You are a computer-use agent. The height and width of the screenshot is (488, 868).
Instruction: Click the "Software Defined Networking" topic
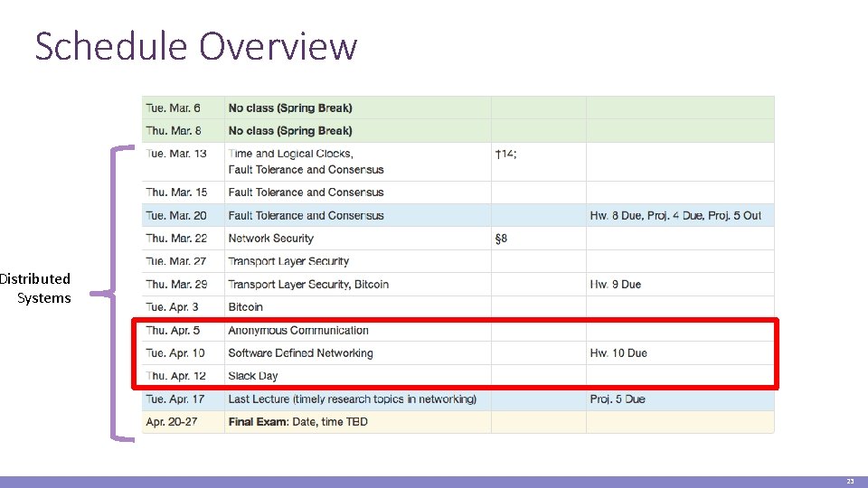click(300, 353)
